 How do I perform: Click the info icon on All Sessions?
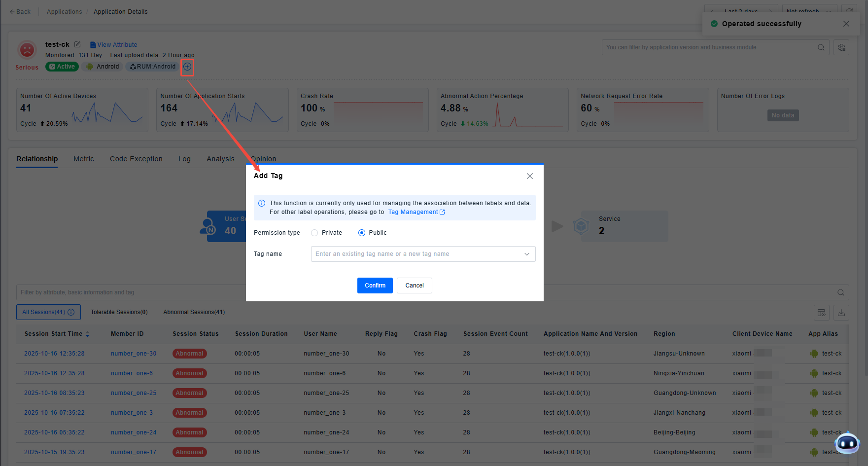click(x=71, y=312)
